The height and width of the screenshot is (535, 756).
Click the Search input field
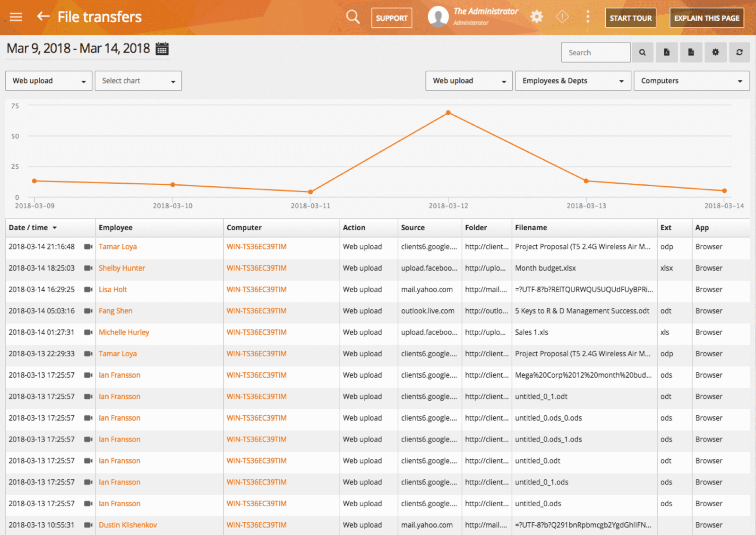coord(595,52)
